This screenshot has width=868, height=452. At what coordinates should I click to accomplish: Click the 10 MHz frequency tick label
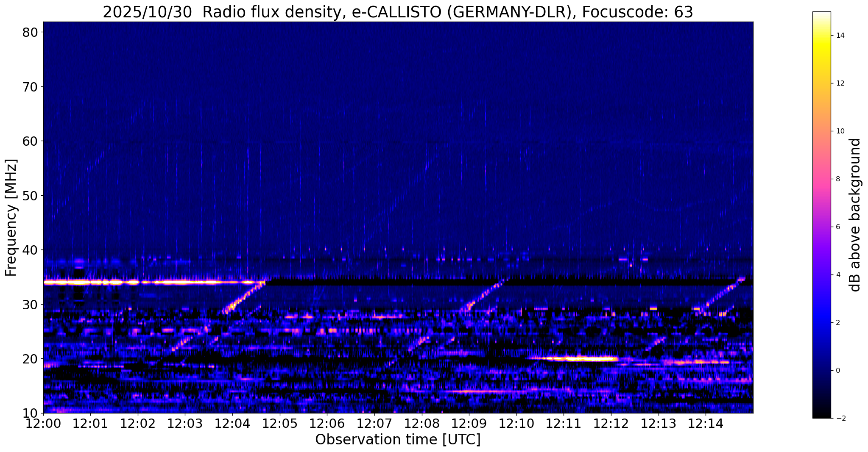click(x=30, y=413)
